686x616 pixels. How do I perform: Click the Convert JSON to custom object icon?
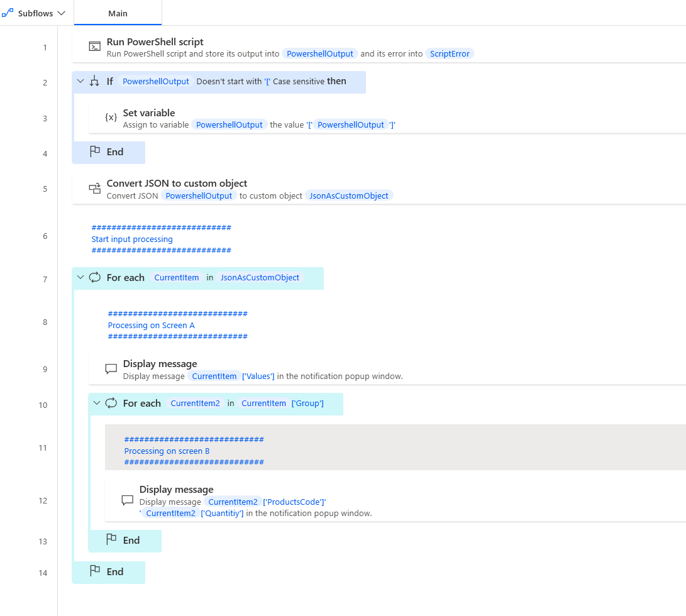coord(94,188)
